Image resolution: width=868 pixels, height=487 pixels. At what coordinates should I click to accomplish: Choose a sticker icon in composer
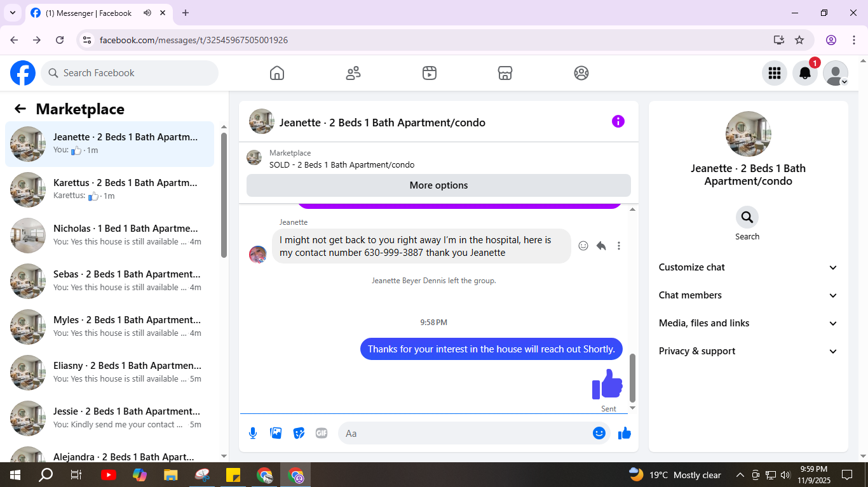299,433
